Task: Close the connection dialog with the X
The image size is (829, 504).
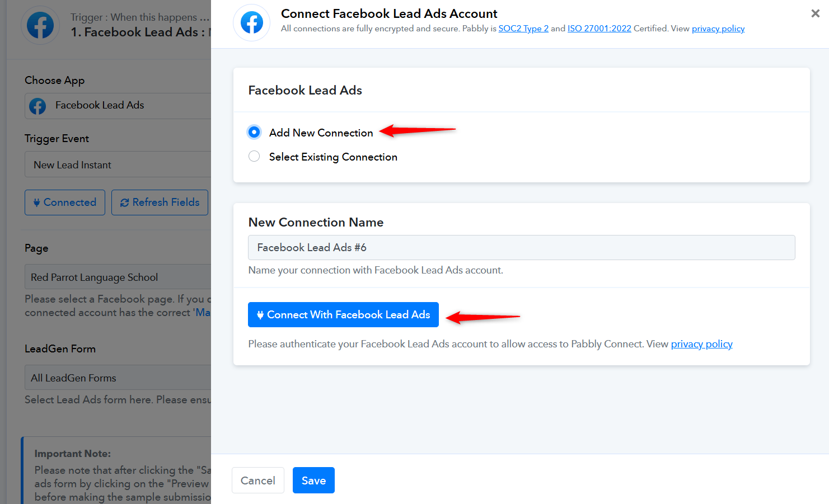Action: 815,13
